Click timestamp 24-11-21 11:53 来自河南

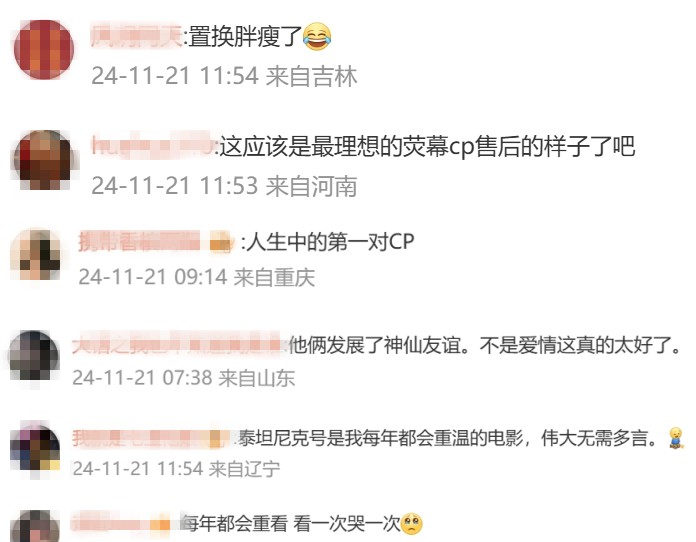(224, 186)
